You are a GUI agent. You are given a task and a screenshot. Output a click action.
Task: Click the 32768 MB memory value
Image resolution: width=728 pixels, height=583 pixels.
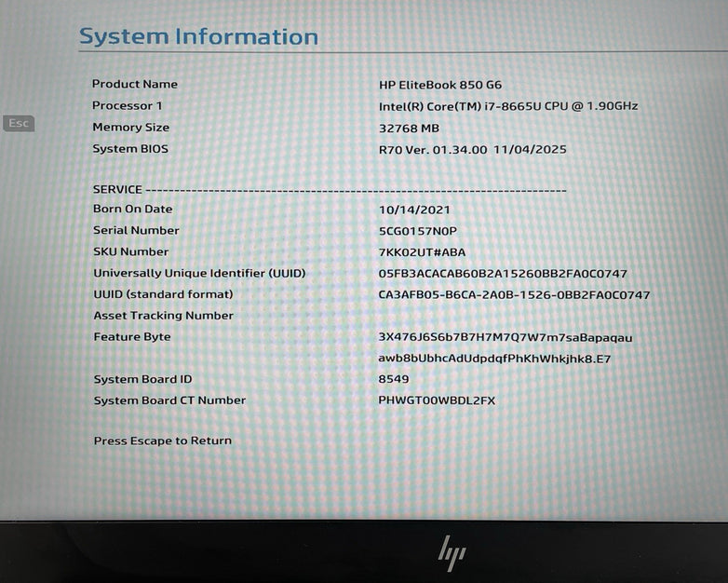409,129
